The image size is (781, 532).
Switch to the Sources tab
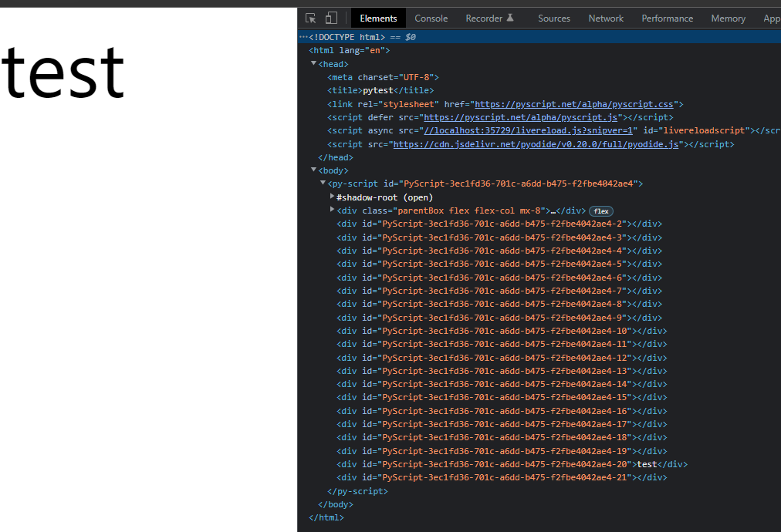(x=554, y=19)
